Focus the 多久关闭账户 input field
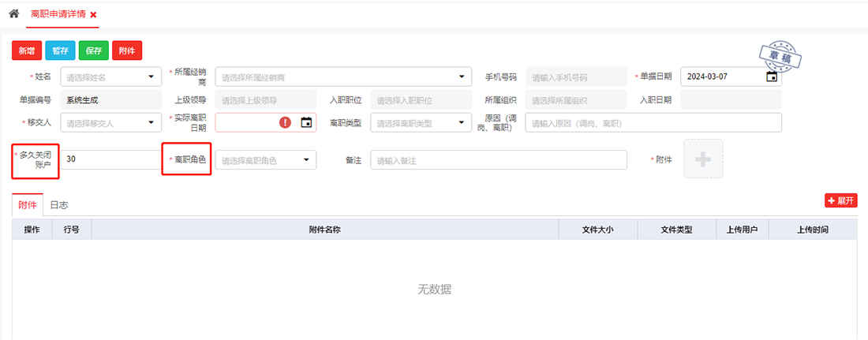This screenshot has width=868, height=340. coord(110,159)
